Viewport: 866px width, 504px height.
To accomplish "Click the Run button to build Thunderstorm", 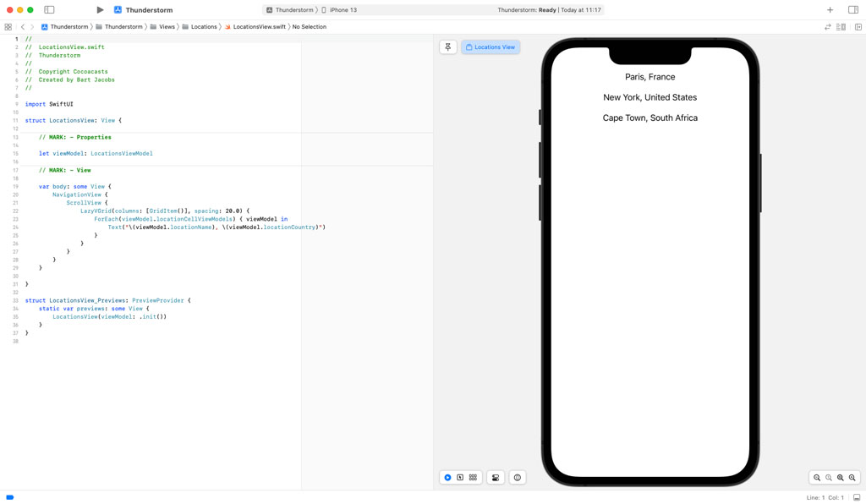I will pyautogui.click(x=100, y=9).
